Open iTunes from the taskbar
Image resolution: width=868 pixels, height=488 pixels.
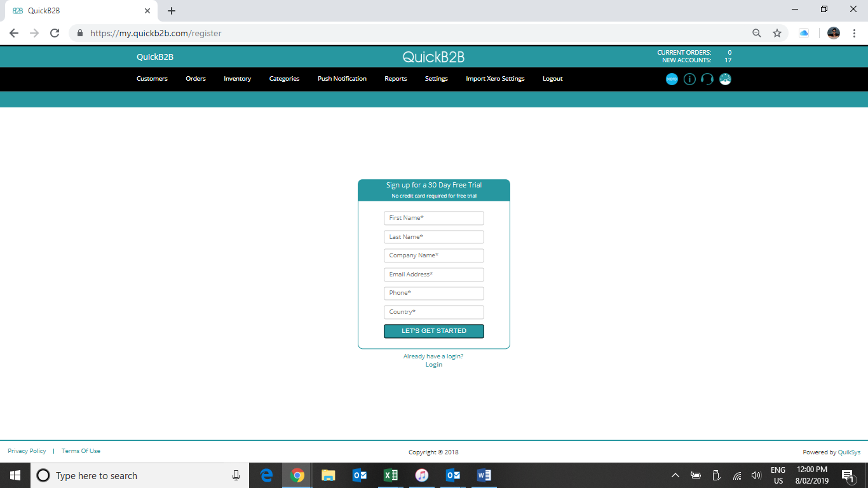tap(421, 475)
